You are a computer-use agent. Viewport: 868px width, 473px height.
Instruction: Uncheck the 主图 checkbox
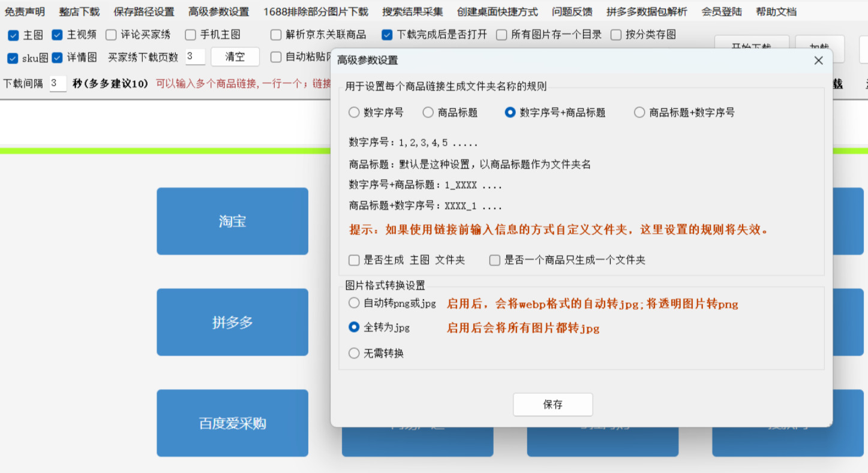13,35
